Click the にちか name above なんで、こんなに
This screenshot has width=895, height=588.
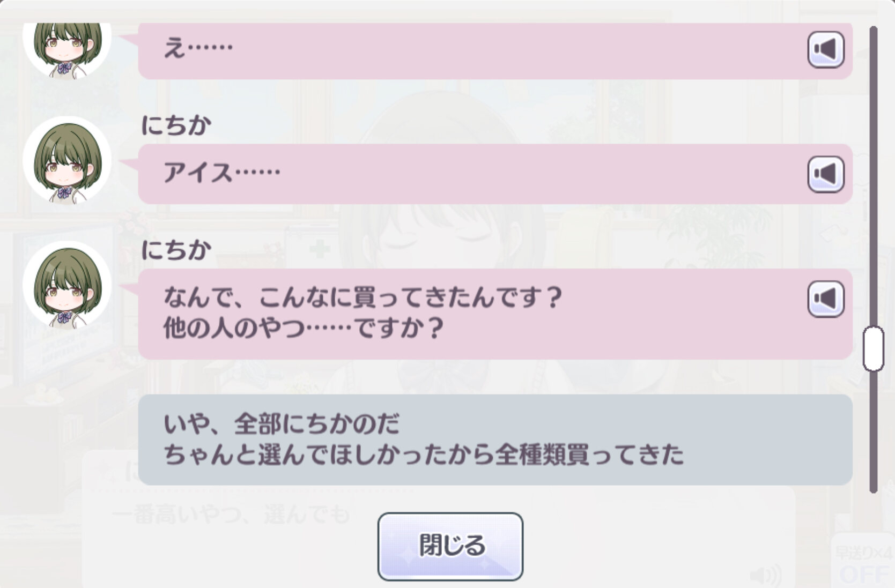pos(176,250)
